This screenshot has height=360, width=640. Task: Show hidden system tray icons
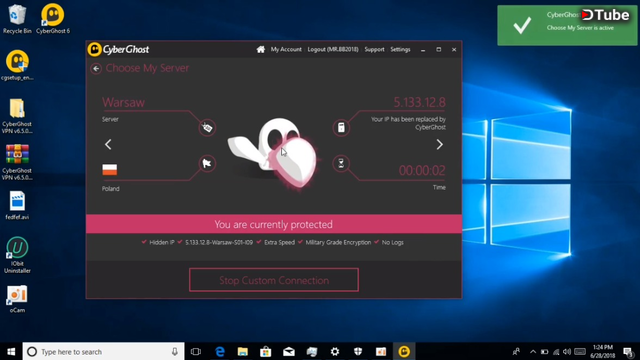533,351
